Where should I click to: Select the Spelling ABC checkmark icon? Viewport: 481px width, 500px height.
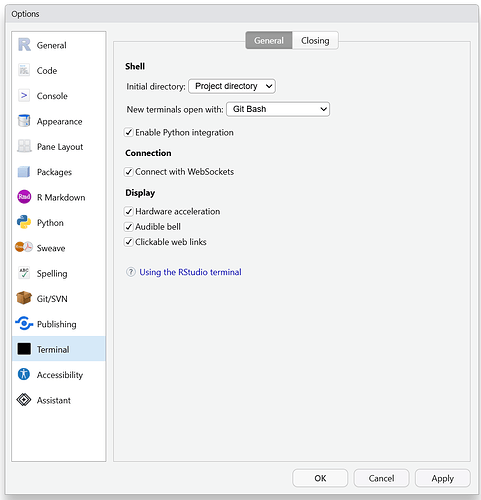(24, 273)
